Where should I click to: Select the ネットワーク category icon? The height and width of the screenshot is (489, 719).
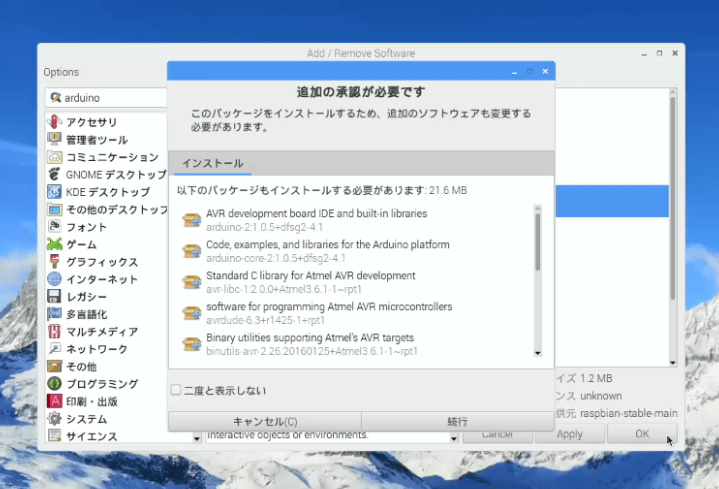click(54, 349)
